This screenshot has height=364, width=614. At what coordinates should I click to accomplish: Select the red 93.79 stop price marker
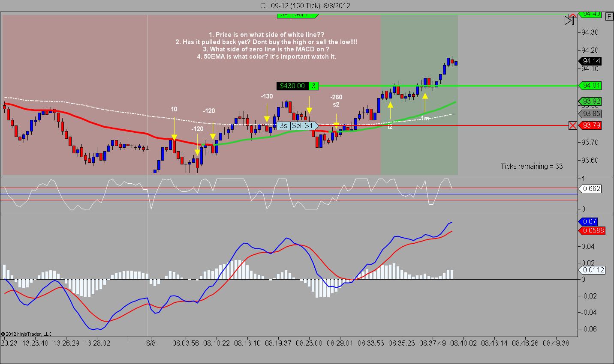tap(590, 125)
